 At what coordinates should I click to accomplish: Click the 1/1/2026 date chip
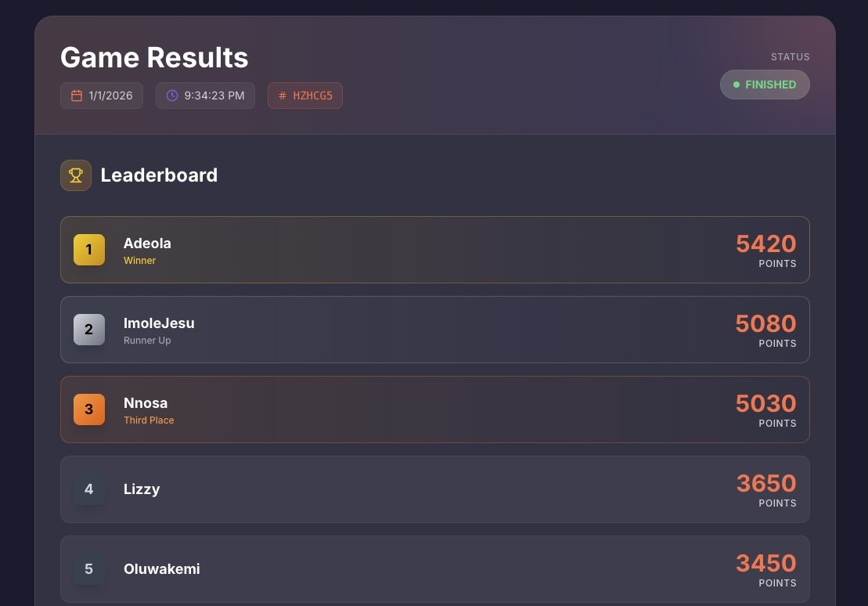[x=102, y=95]
